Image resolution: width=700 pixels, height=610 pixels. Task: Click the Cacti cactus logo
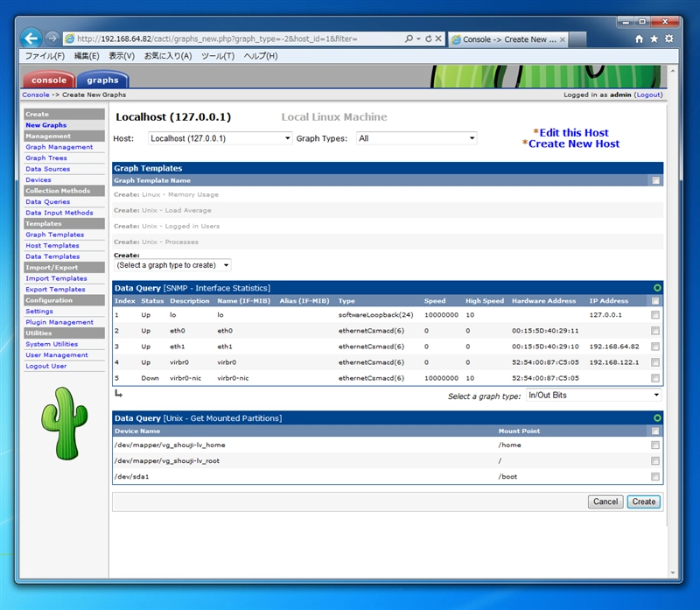[x=65, y=424]
